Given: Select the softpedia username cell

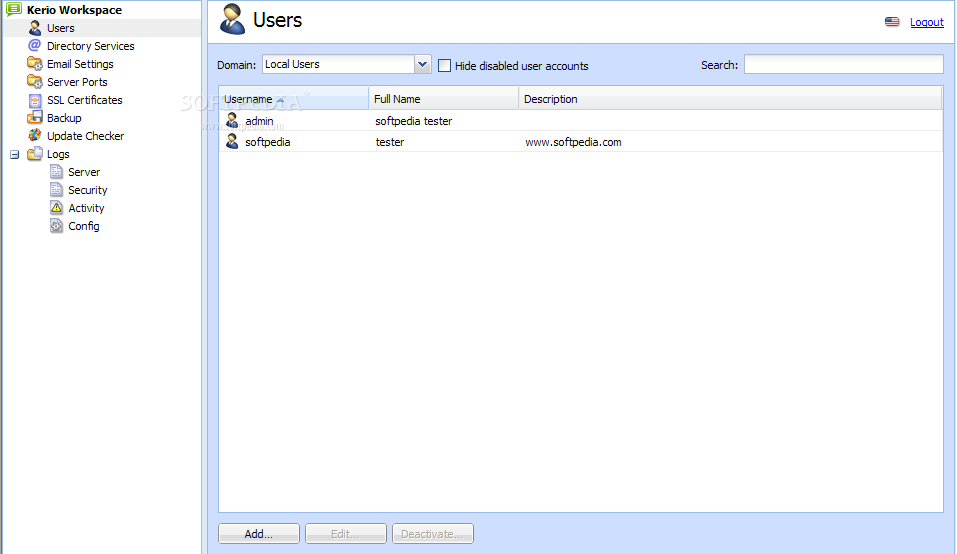Looking at the screenshot, I should [267, 142].
